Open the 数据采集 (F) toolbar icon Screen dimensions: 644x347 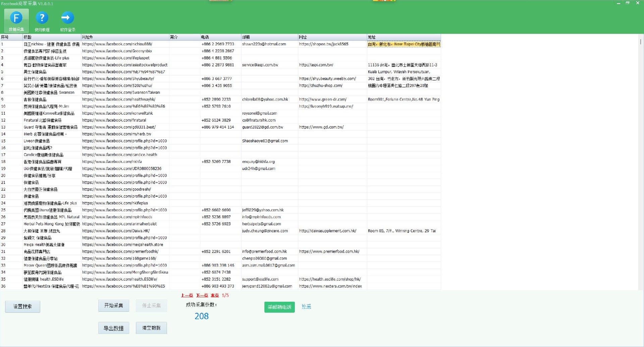point(16,21)
